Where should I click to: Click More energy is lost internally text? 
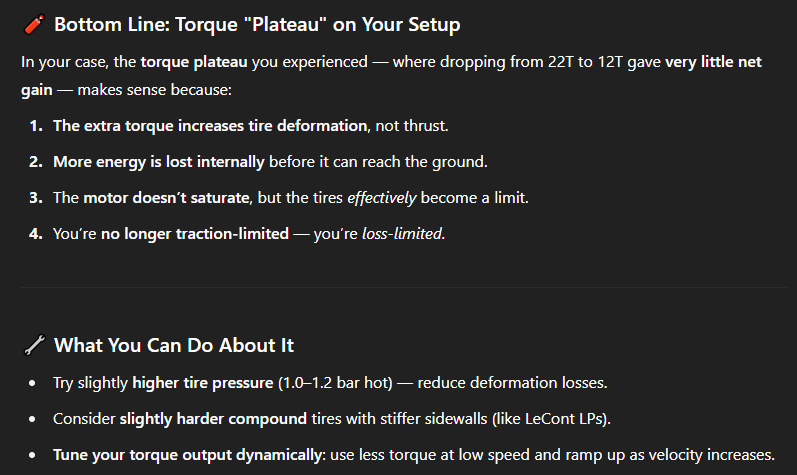click(x=159, y=162)
